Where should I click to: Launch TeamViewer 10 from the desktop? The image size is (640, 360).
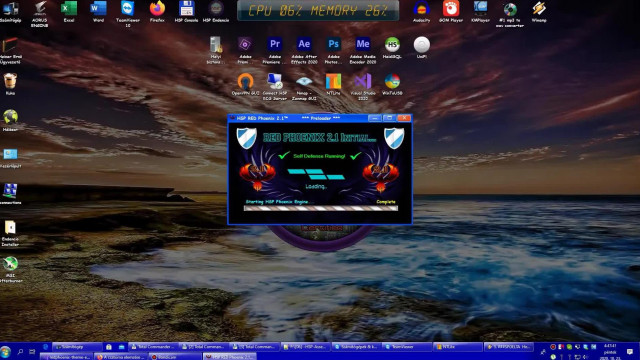pyautogui.click(x=128, y=13)
